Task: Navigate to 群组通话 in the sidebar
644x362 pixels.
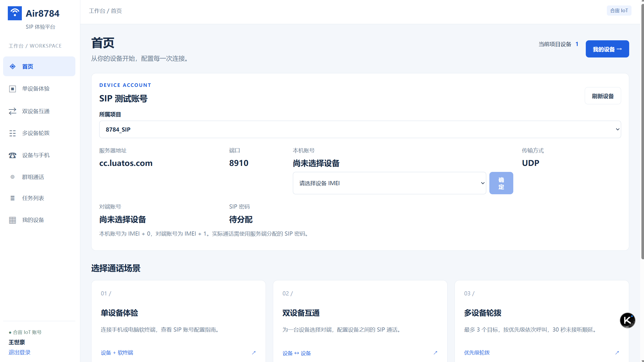Action: pyautogui.click(x=39, y=177)
